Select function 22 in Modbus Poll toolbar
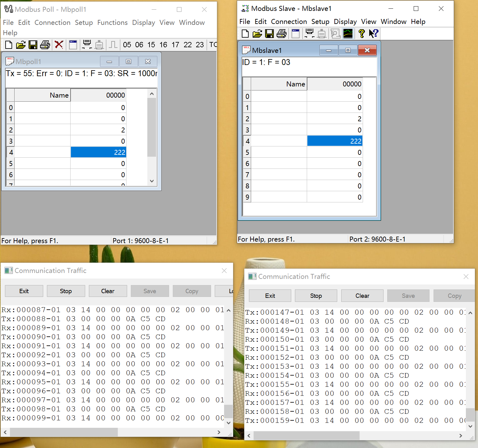The image size is (478, 448). tap(188, 45)
